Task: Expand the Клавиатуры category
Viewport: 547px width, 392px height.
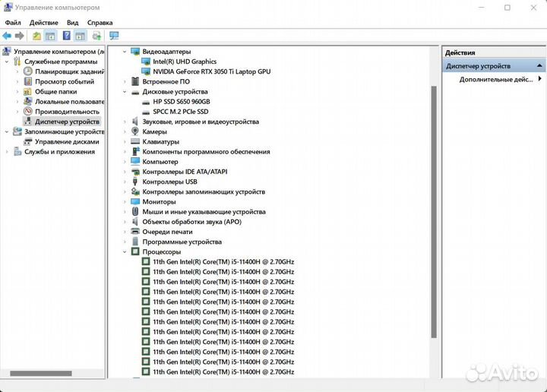Action: [x=125, y=141]
